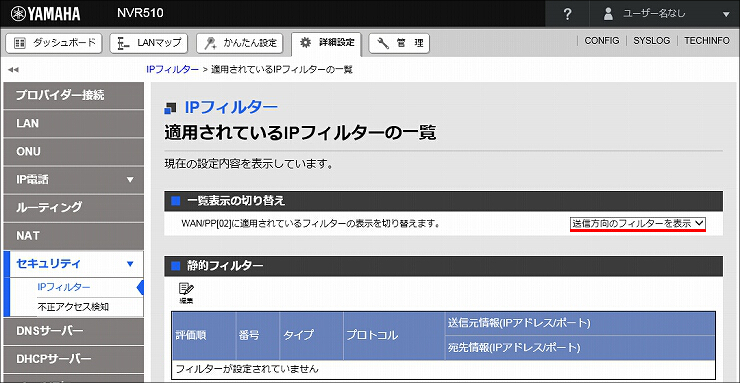The height and width of the screenshot is (383, 740).
Task: Open プロバイダー接続 in the sidebar
Action: [73, 95]
